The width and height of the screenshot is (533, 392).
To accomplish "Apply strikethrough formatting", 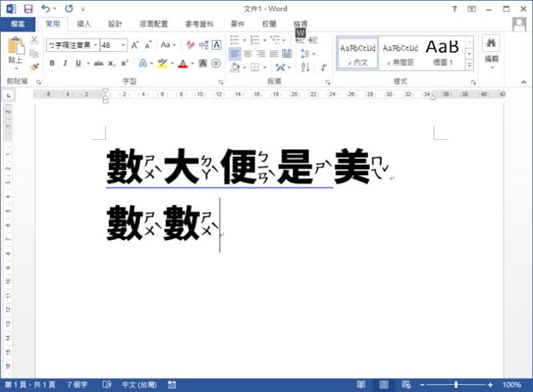I will click(99, 63).
